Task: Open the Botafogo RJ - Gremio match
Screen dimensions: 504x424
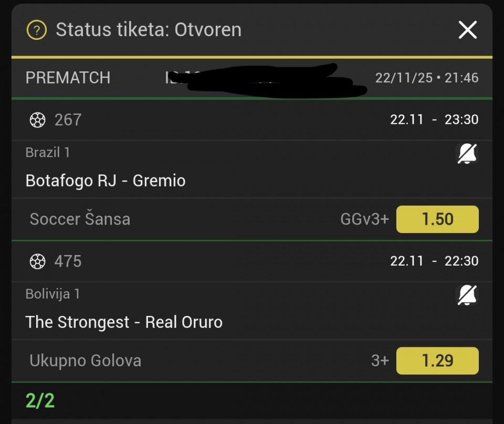Action: tap(106, 181)
